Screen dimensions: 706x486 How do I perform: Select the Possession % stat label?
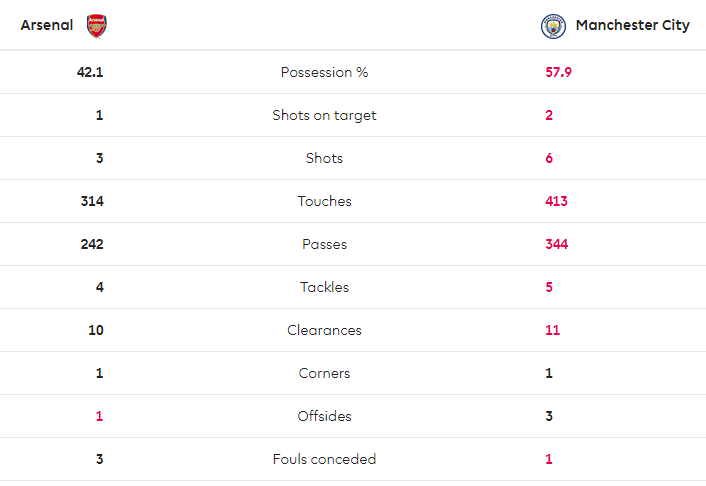point(324,73)
